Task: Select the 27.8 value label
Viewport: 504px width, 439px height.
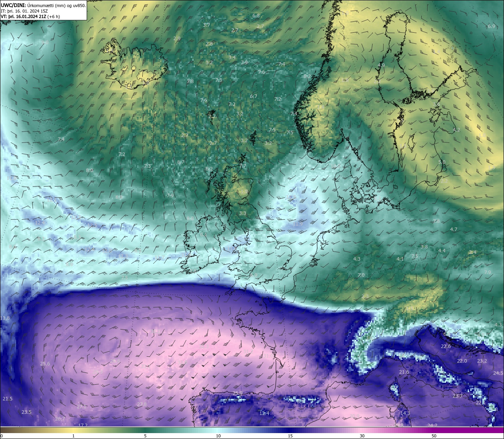Action: [142, 404]
